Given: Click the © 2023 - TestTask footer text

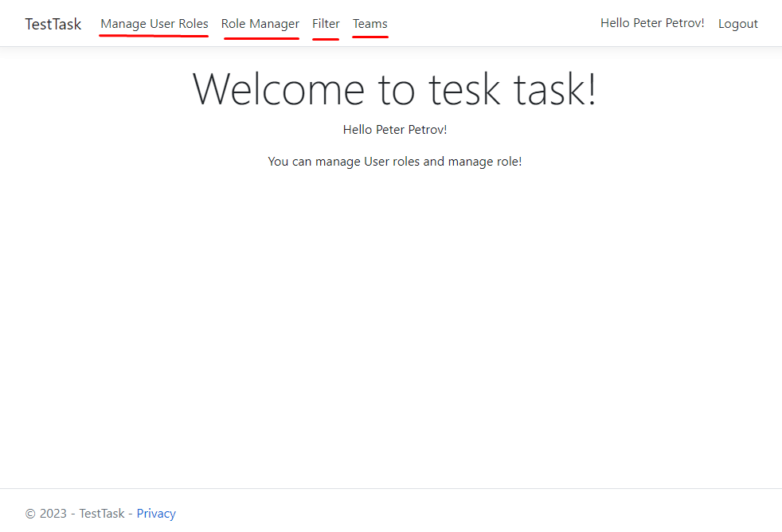Looking at the screenshot, I should pyautogui.click(x=75, y=513).
